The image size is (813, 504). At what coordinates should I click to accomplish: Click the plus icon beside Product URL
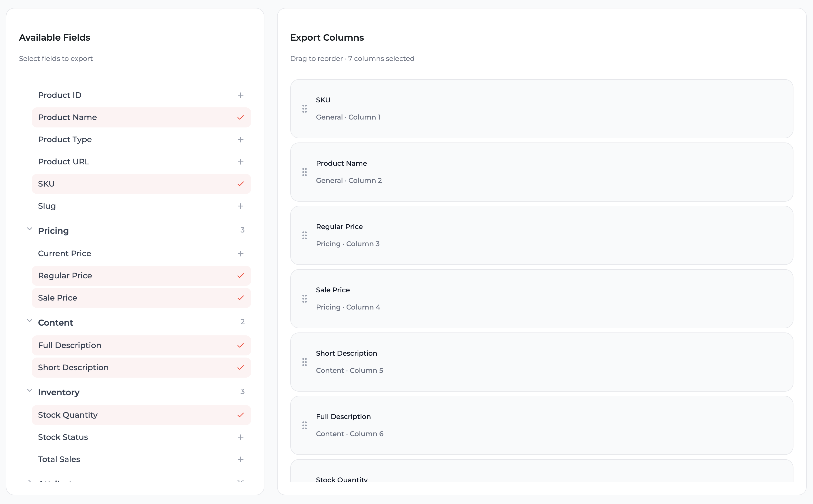tap(240, 162)
